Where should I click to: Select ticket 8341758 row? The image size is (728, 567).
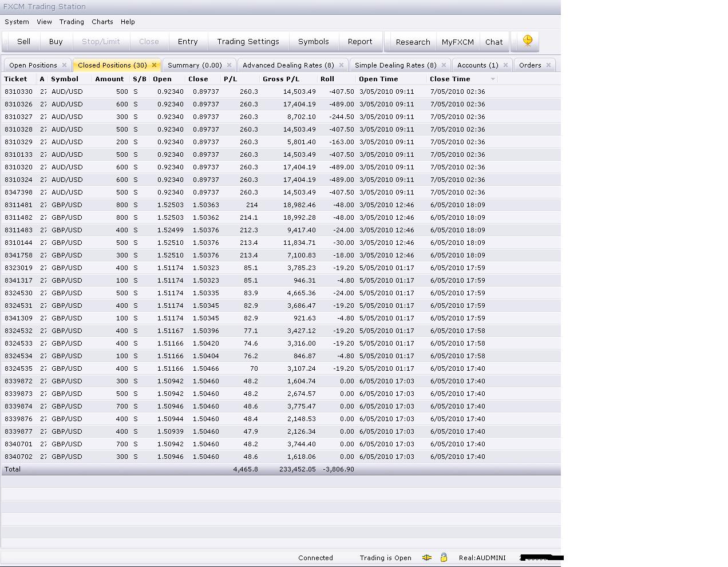280,255
